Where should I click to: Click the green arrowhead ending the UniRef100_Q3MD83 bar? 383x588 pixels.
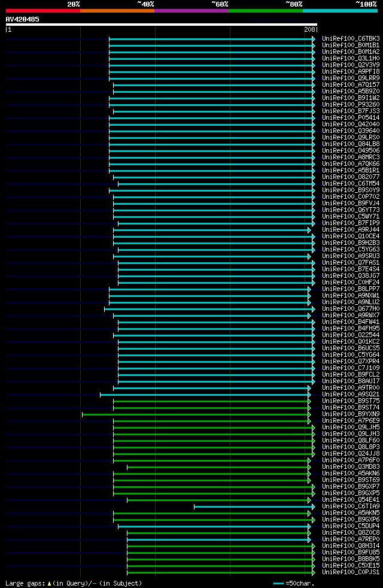point(309,467)
